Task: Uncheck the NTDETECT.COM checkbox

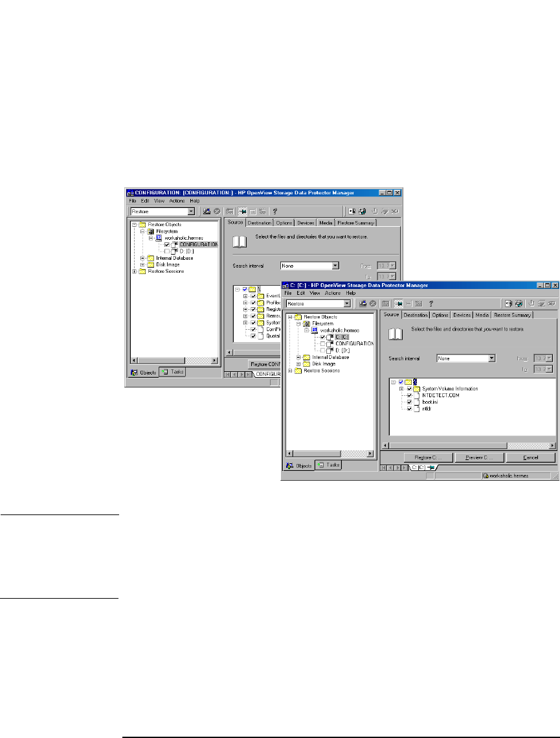Action: point(409,395)
